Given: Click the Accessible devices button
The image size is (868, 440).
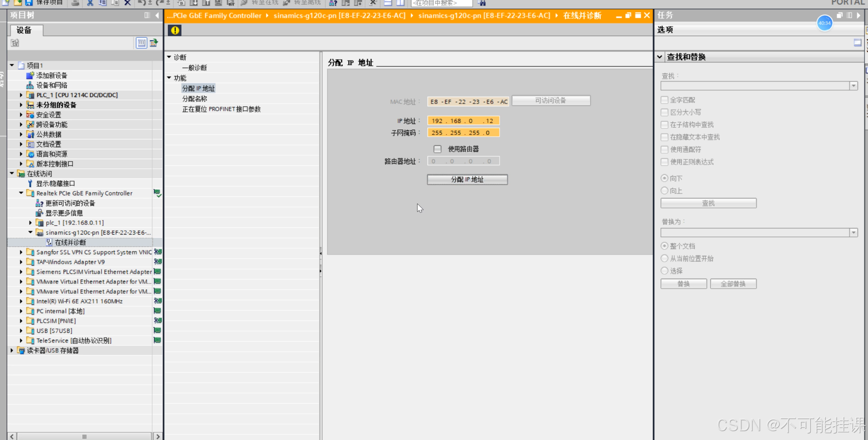Looking at the screenshot, I should point(550,100).
